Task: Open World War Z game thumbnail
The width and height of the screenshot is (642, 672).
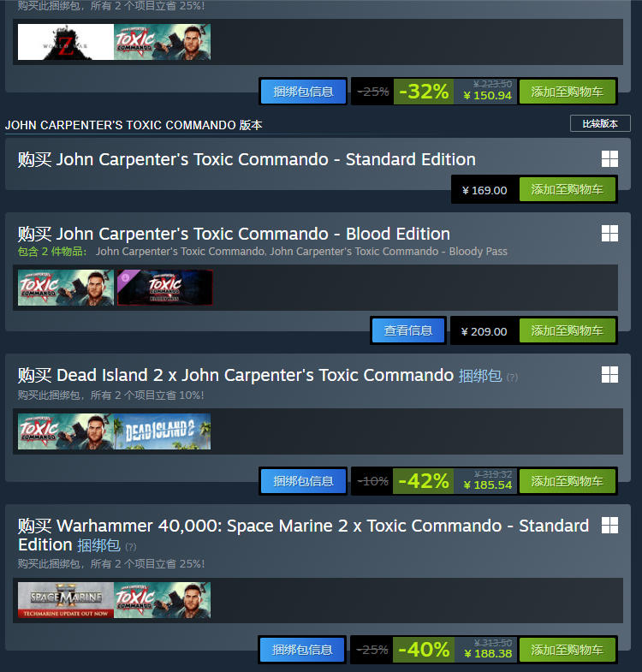Action: point(66,42)
